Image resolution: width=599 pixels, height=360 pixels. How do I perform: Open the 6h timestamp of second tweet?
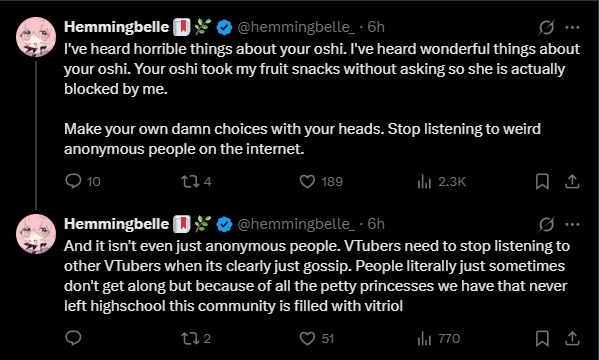(376, 224)
